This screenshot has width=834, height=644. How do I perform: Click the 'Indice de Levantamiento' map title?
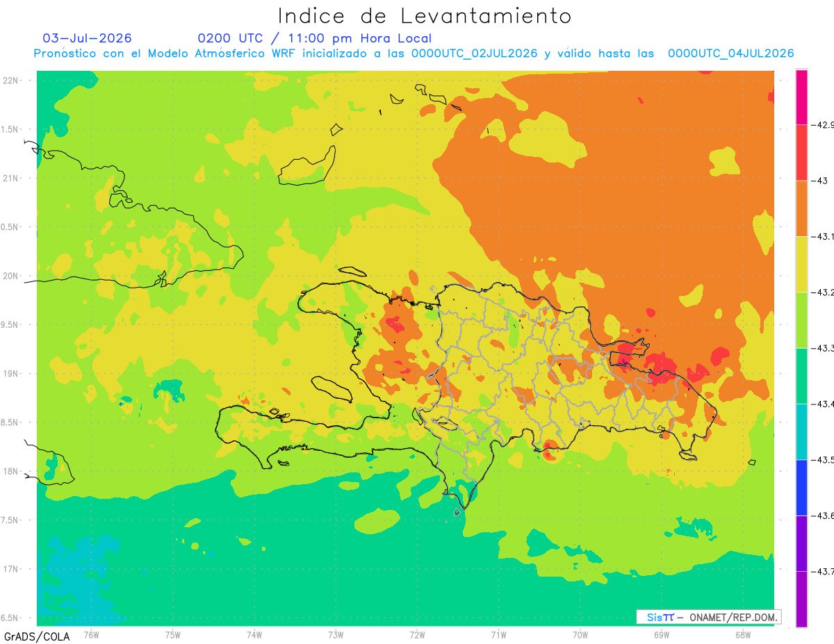pyautogui.click(x=425, y=16)
